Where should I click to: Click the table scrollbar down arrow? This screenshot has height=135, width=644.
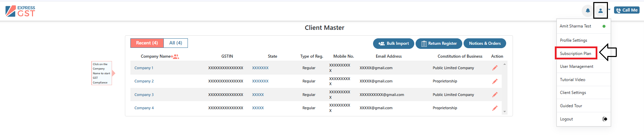point(504,112)
